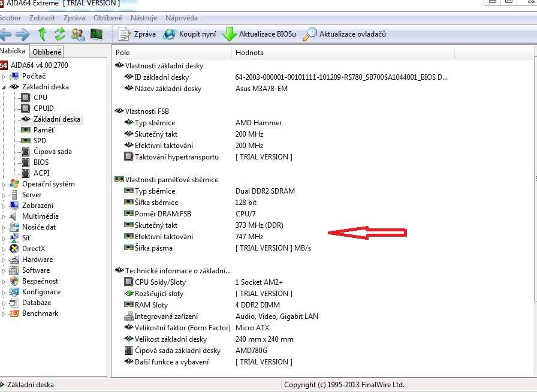Viewport: 537px width, 392px height.
Task: Click the Konfigurace category icon
Action: click(14, 292)
